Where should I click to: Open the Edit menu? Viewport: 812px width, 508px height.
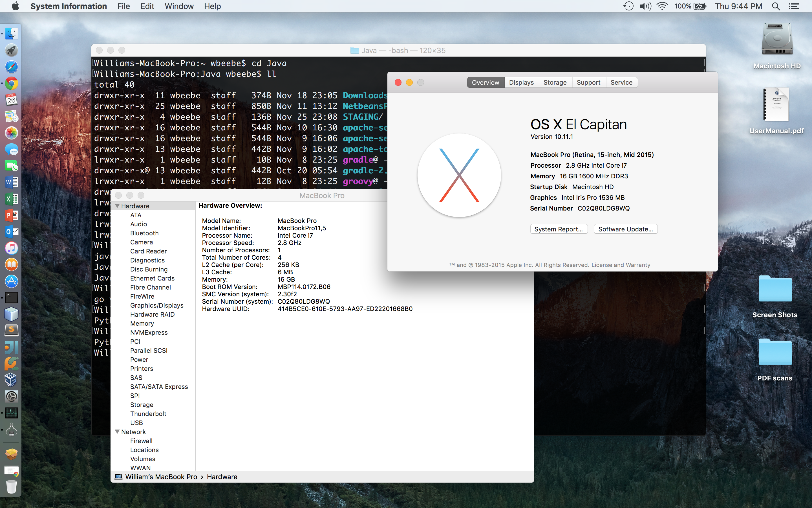[147, 6]
